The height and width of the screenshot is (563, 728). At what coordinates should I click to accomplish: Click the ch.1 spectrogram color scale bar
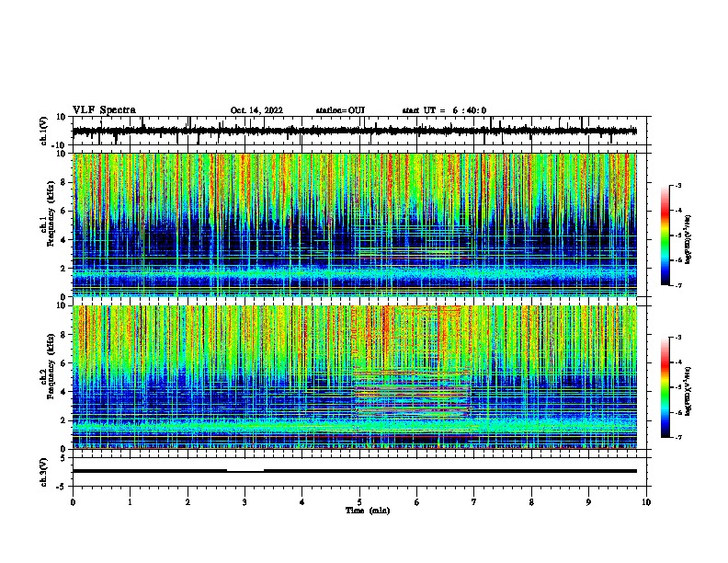click(665, 236)
